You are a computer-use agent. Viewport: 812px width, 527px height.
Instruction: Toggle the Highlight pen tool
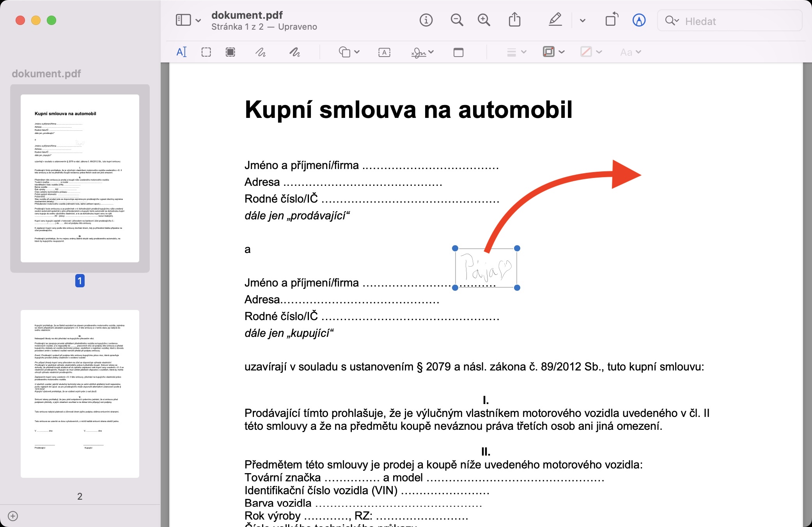click(x=555, y=20)
